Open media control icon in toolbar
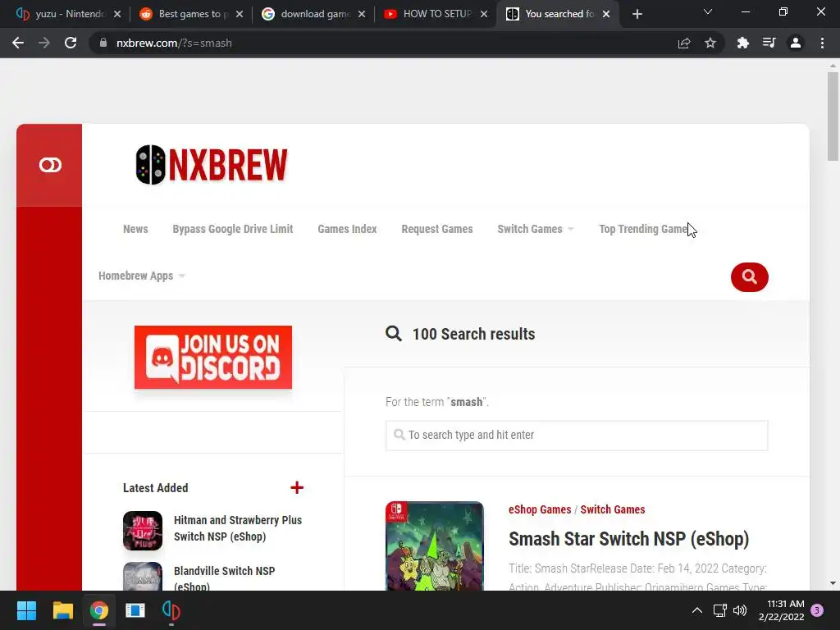Image resolution: width=840 pixels, height=630 pixels. [x=769, y=43]
